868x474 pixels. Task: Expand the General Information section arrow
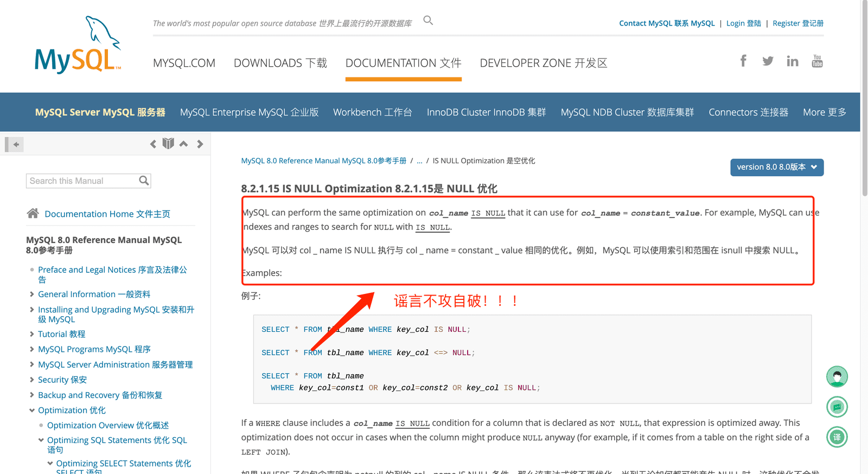(32, 294)
